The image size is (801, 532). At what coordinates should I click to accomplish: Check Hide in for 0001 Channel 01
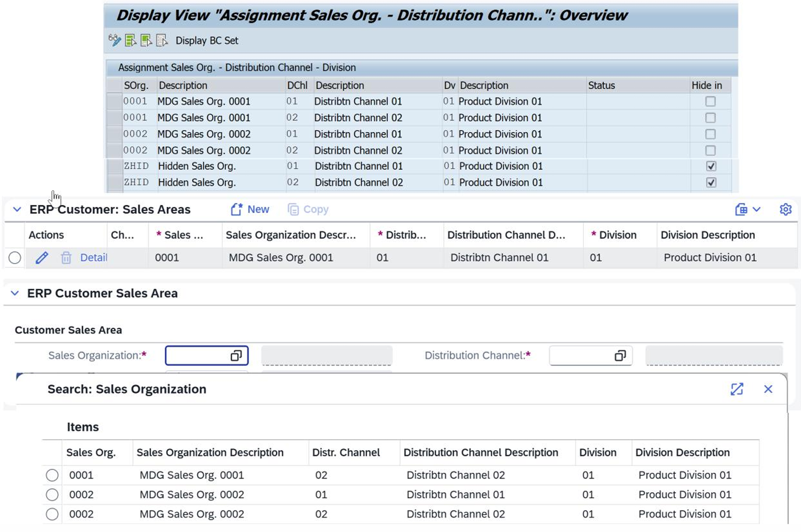pyautogui.click(x=710, y=101)
